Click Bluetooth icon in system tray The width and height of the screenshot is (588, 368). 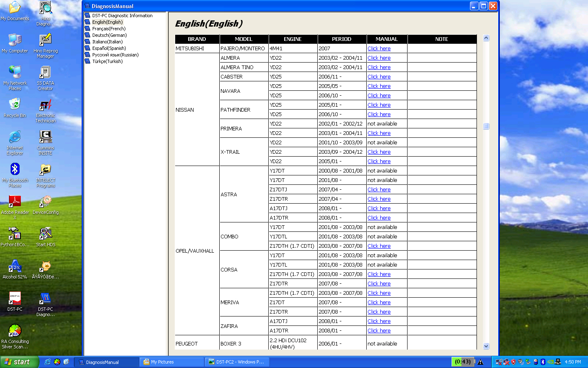pos(543,362)
